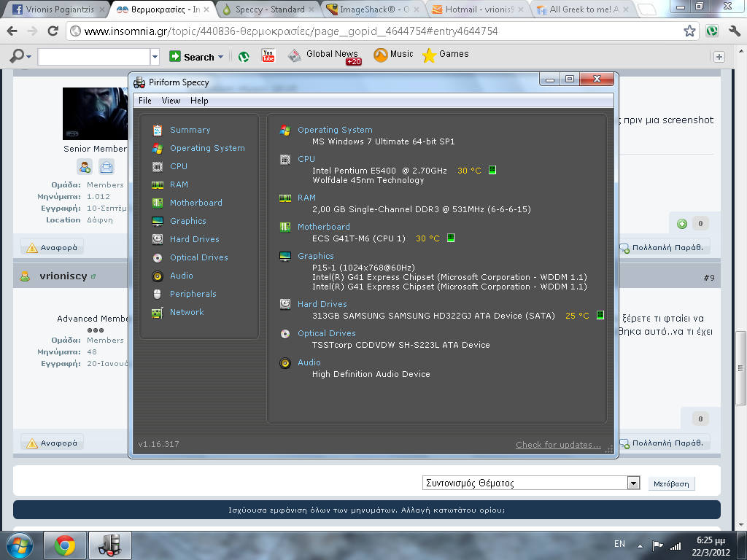Reload the page with the refresh icon
This screenshot has width=747, height=560.
[x=53, y=31]
